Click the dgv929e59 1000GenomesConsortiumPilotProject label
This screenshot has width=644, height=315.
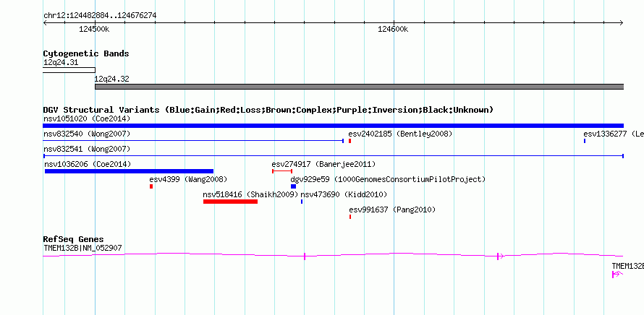tap(388, 179)
